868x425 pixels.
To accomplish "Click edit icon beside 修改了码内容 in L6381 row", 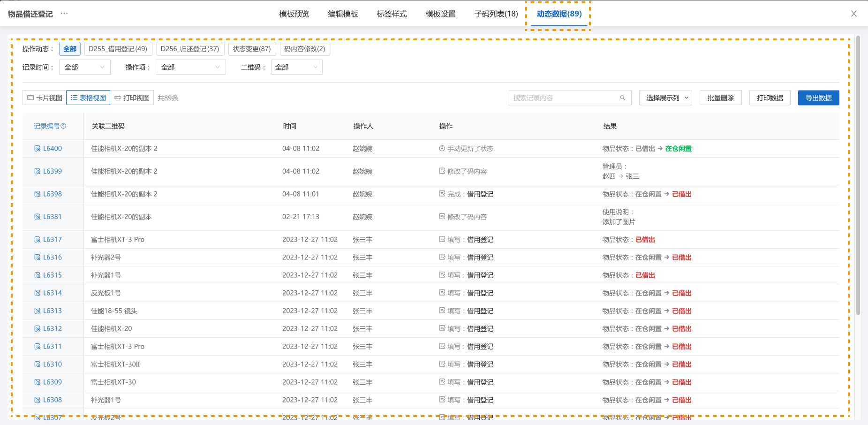I will pos(442,216).
